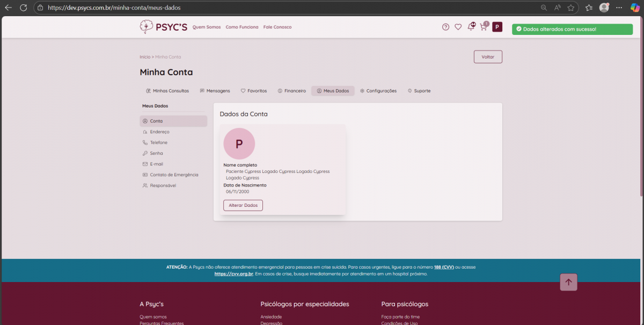Switch to the Minhas Consultas tab

[x=167, y=91]
